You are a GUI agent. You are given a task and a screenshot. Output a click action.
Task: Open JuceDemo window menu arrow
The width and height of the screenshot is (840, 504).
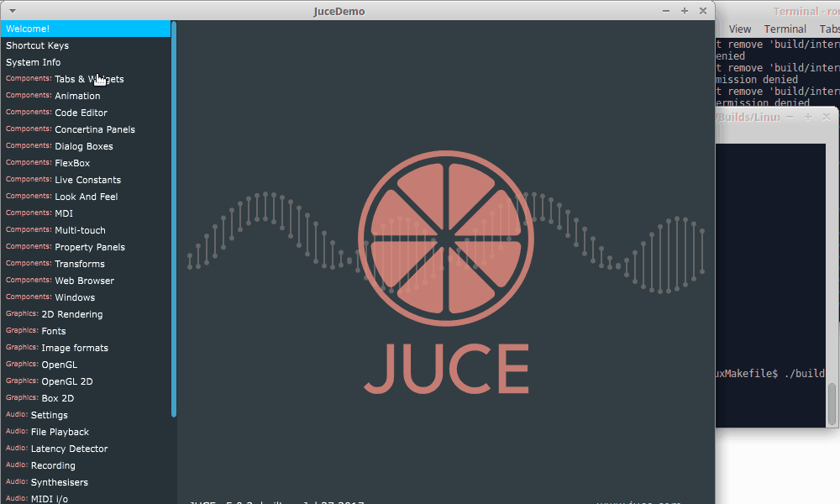(x=13, y=11)
